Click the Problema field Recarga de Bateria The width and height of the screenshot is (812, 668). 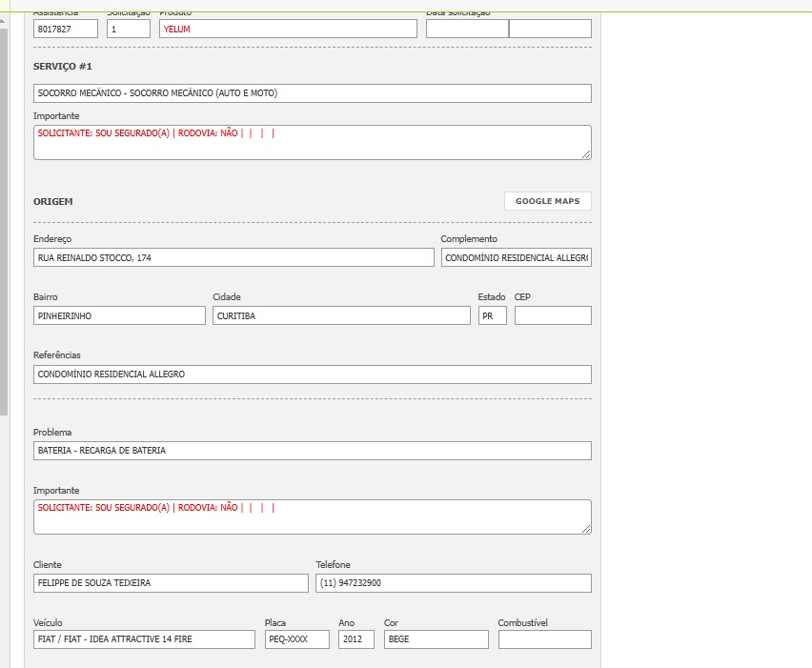[x=313, y=451]
